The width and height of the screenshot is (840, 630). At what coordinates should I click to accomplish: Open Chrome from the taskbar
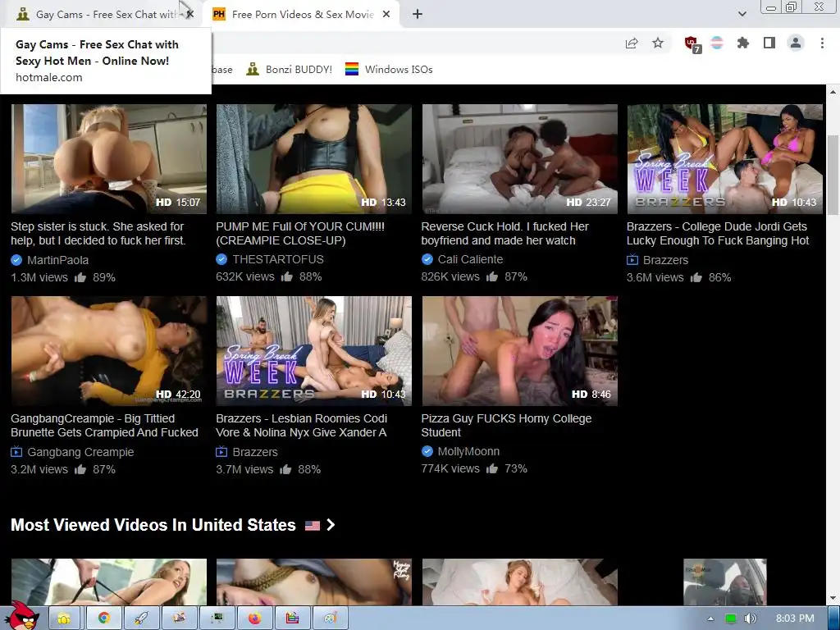pyautogui.click(x=104, y=619)
